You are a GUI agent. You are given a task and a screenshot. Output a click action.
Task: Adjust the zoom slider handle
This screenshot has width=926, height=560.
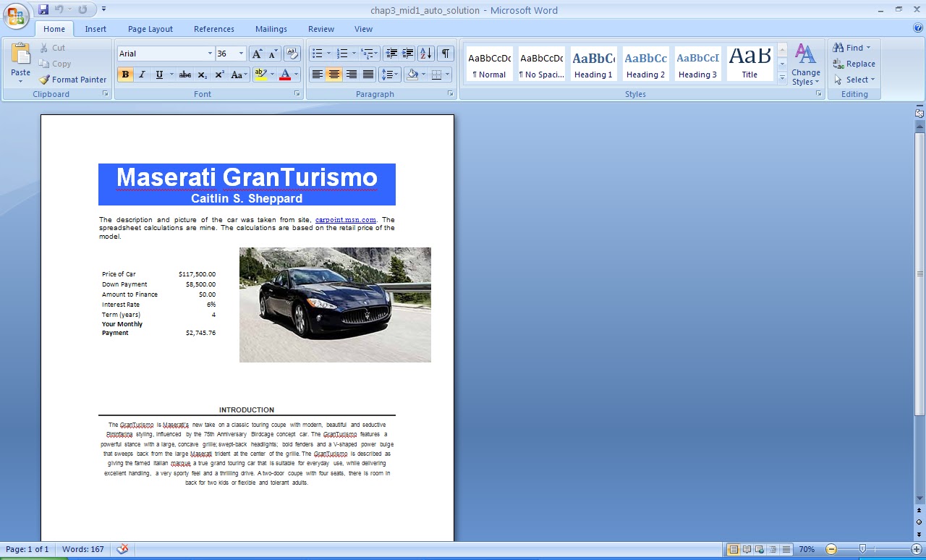tap(862, 549)
